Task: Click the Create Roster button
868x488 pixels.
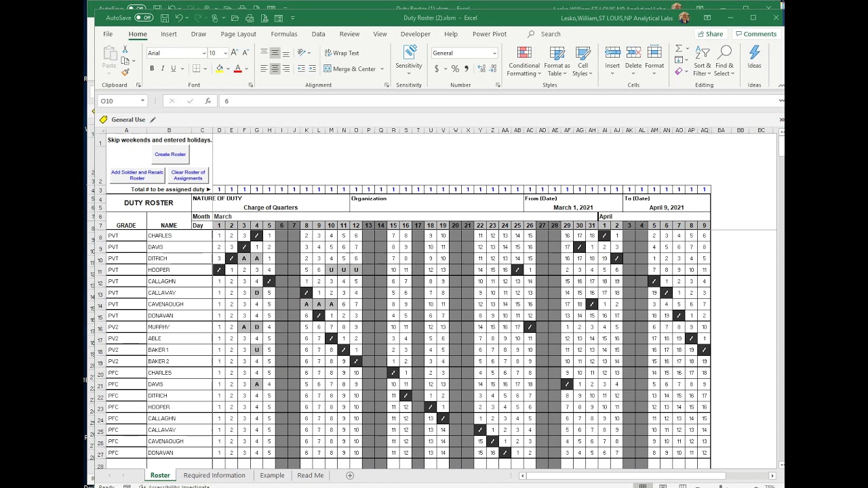Action: [170, 155]
